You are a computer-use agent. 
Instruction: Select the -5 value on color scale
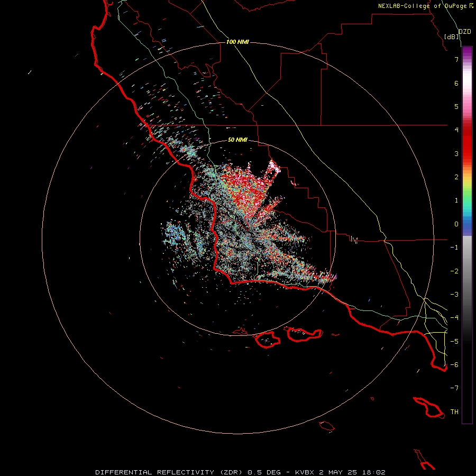[454, 342]
